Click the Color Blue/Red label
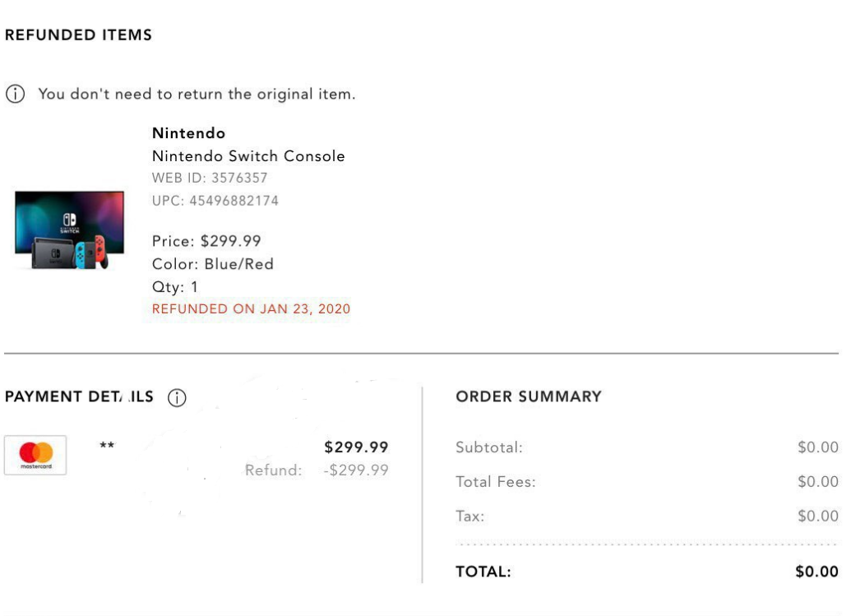 pyautogui.click(x=212, y=264)
